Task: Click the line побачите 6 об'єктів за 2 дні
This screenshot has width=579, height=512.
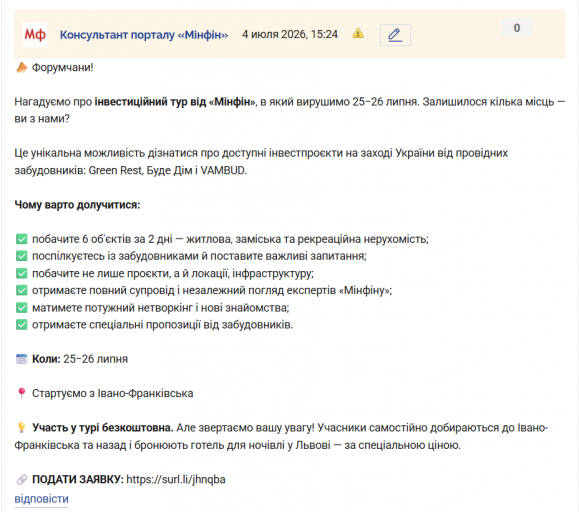Action: 230,239
